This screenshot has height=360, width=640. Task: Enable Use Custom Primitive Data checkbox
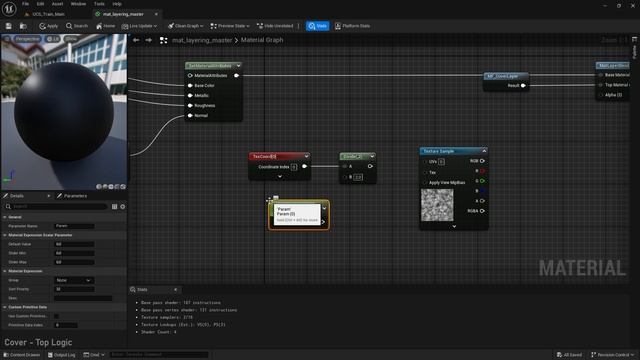coord(57,316)
